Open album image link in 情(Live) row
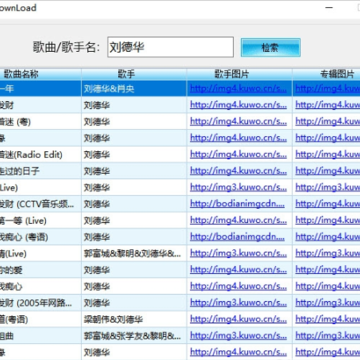The height and width of the screenshot is (360, 360). point(328,254)
